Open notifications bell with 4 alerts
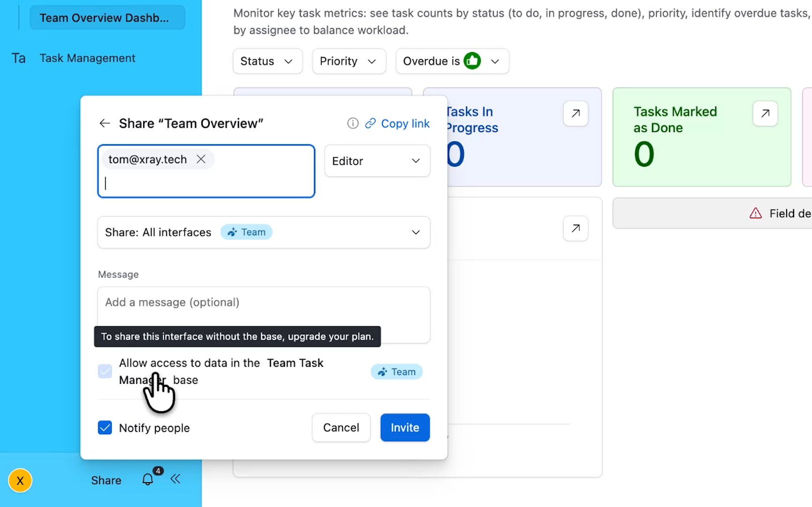This screenshot has height=507, width=812. click(x=148, y=479)
